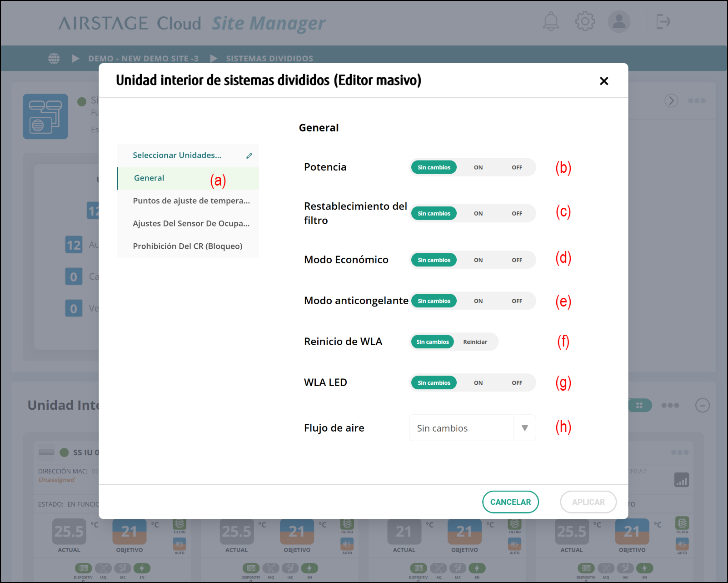Click the user profile avatar icon
This screenshot has width=728, height=583.
(x=619, y=22)
